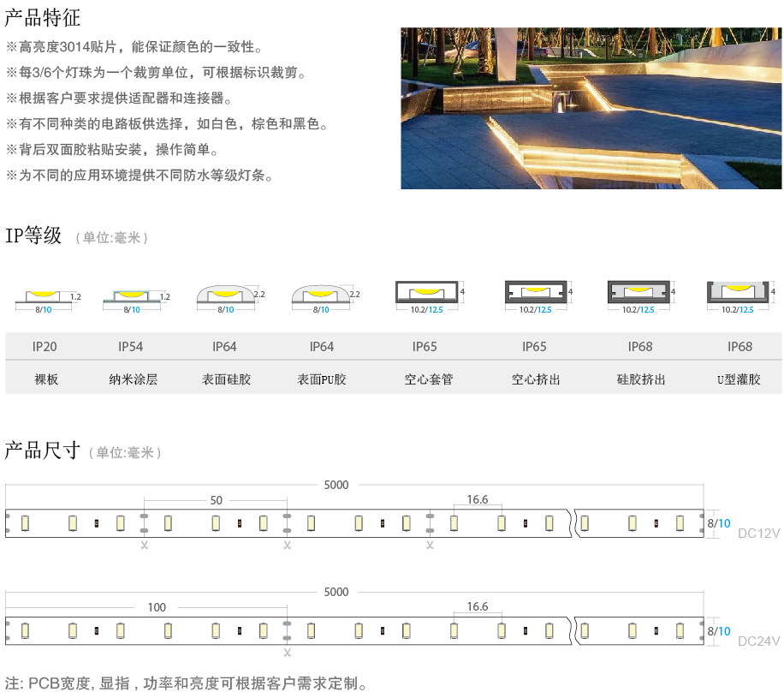
Task: Click the IP20 text cell in table
Action: click(x=45, y=347)
